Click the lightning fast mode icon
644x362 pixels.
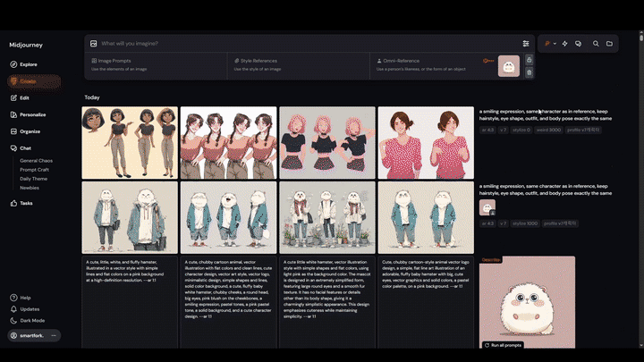564,44
